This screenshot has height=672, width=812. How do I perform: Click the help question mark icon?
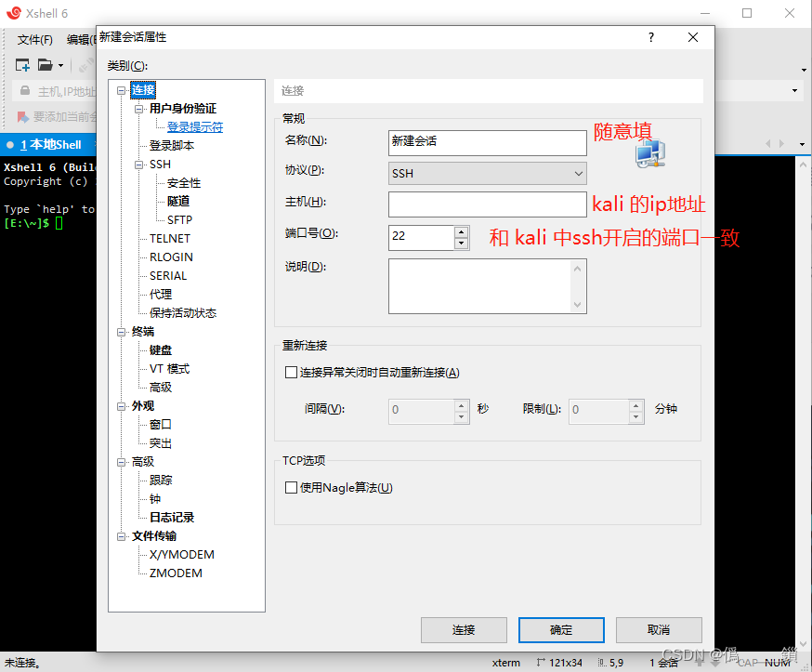tap(650, 36)
